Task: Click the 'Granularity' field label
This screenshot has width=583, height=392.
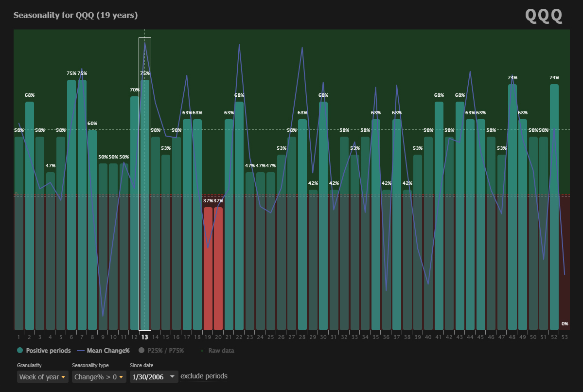Action: 29,365
